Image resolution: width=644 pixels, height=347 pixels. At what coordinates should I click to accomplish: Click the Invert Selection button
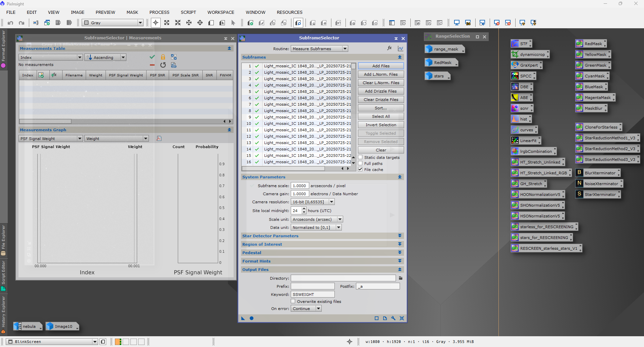coord(380,125)
